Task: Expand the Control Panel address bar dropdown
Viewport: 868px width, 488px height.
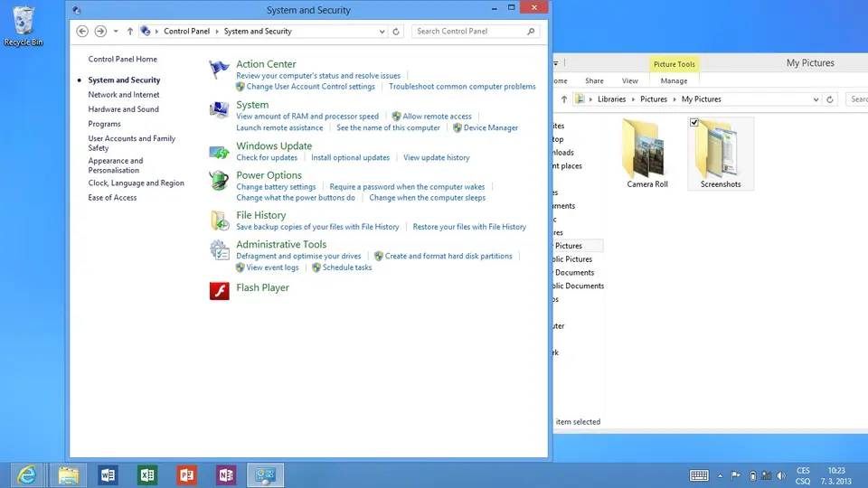Action: point(382,32)
